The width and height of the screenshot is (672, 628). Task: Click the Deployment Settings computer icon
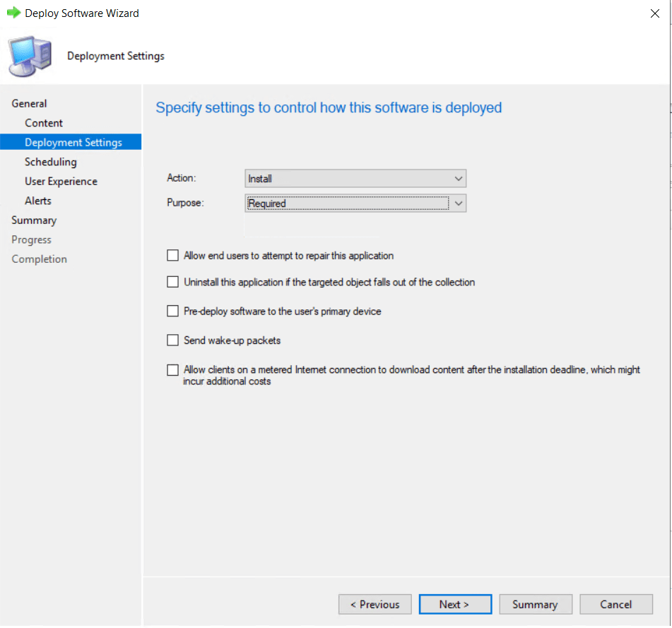click(x=30, y=57)
